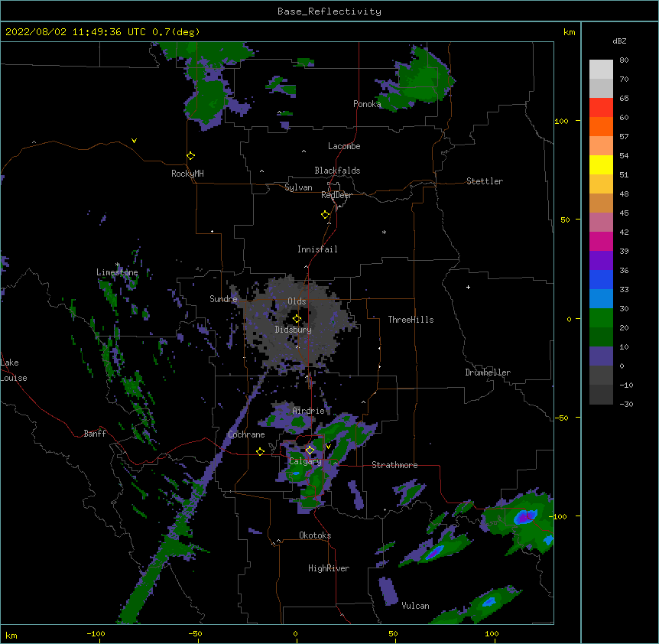Click the Lacombe label
659x644 pixels.
pos(344,146)
